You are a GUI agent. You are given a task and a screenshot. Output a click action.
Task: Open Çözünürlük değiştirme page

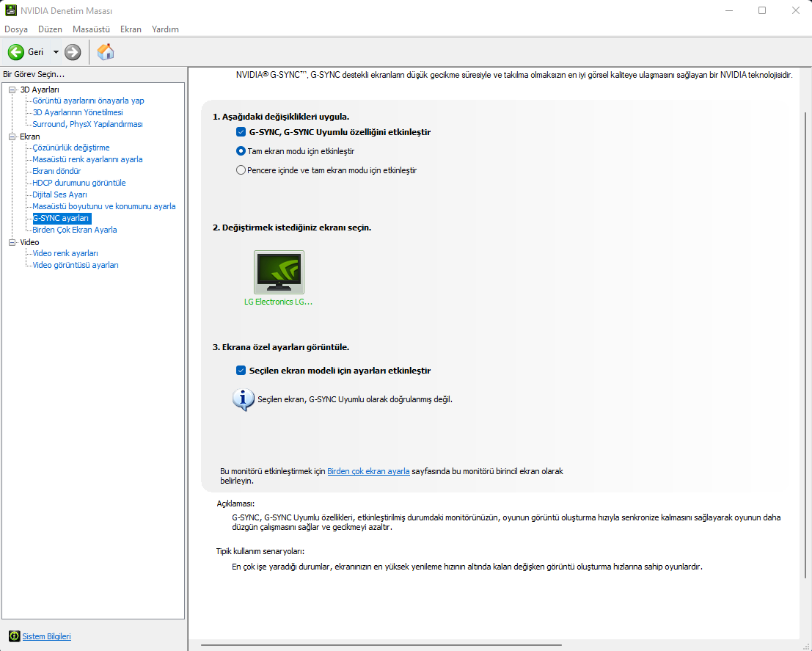pos(71,148)
